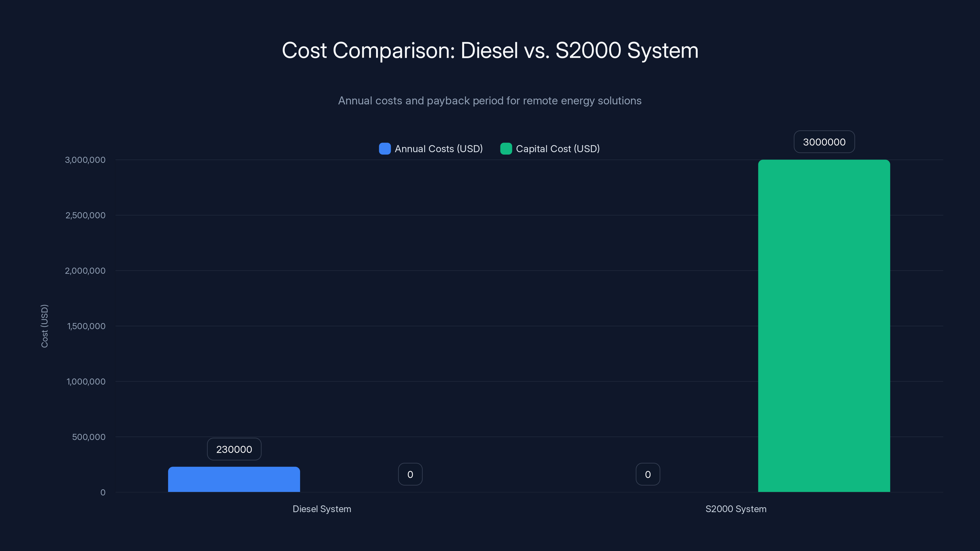Click the zero label next to Diesel System
Image resolution: width=980 pixels, height=551 pixels.
[x=410, y=474]
